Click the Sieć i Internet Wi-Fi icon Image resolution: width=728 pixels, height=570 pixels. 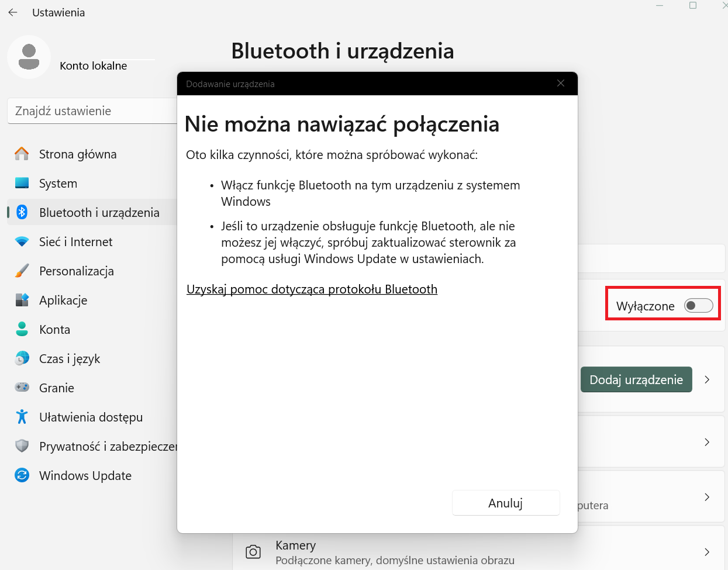22,241
